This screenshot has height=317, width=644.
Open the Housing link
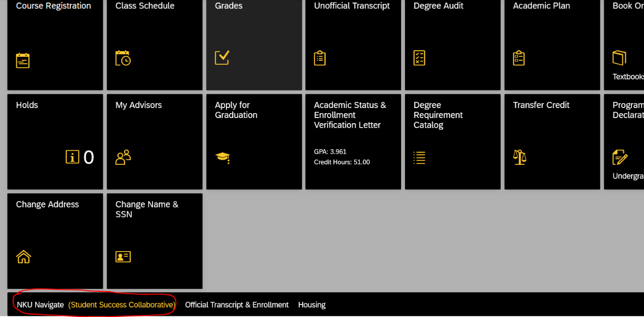click(311, 304)
